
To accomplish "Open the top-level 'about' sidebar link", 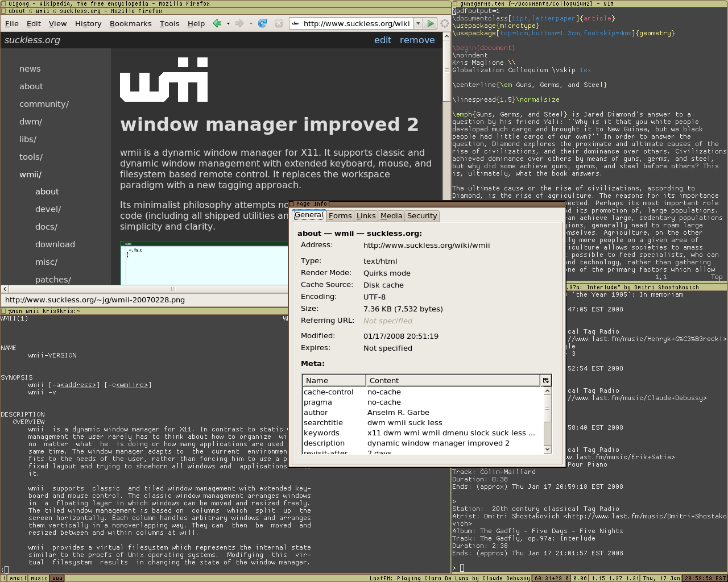I will tap(31, 86).
